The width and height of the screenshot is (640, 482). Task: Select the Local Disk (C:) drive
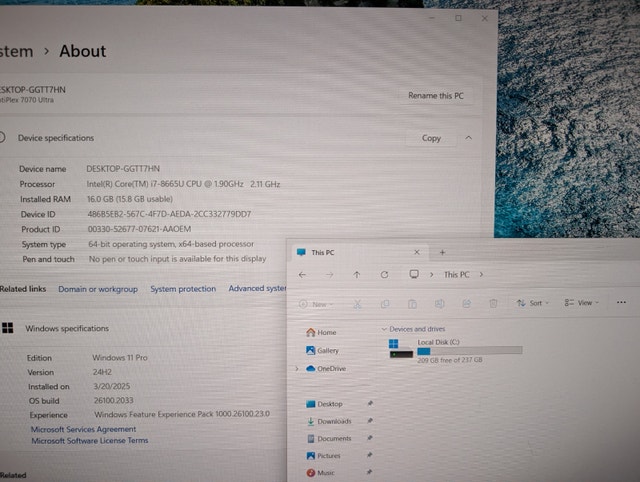point(456,350)
